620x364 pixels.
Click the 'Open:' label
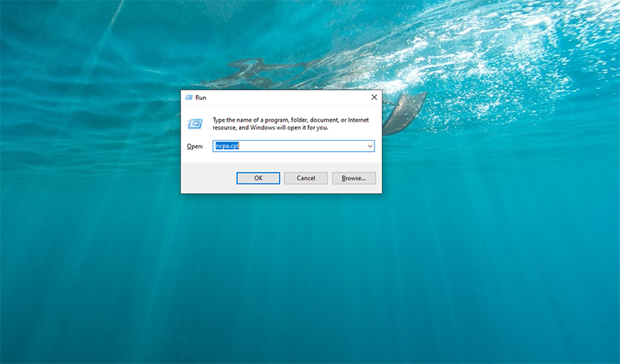195,146
